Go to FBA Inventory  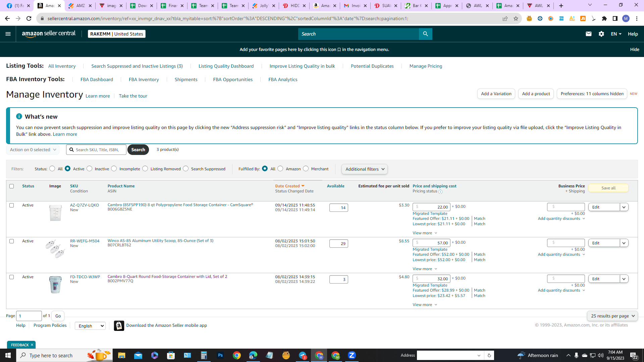[x=144, y=79]
